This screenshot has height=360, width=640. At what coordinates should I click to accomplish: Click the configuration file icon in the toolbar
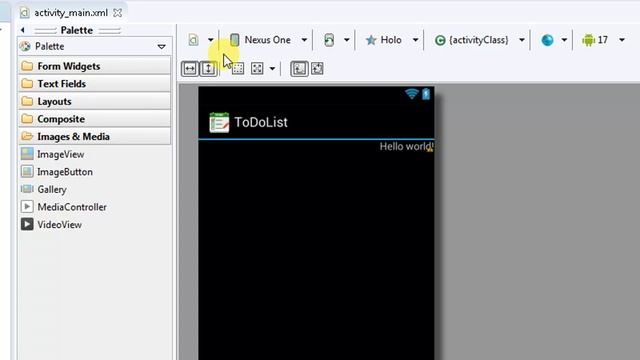193,40
